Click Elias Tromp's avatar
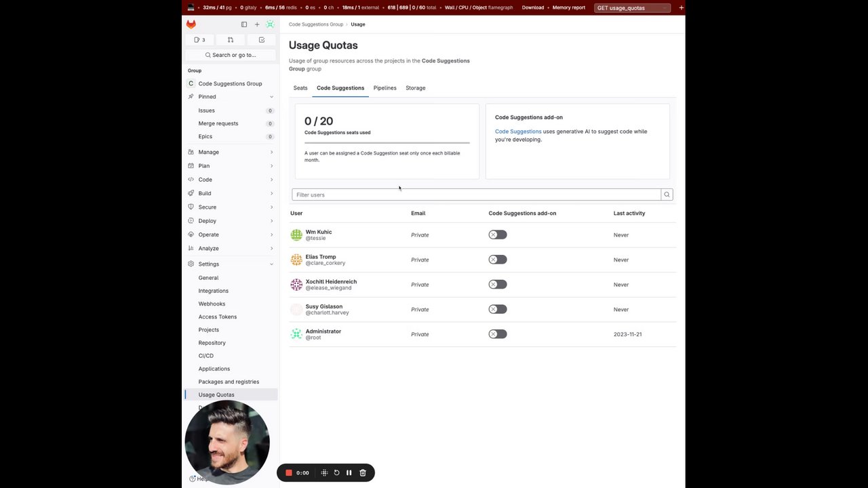This screenshot has width=868, height=488. coord(296,260)
